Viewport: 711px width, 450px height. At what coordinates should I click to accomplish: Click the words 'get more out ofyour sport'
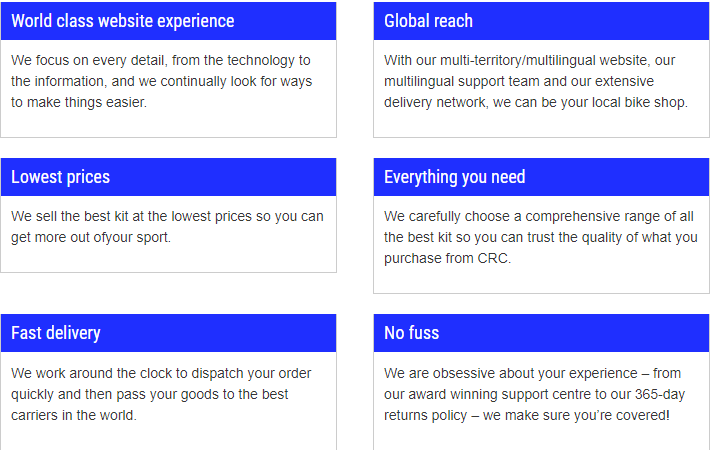click(89, 237)
